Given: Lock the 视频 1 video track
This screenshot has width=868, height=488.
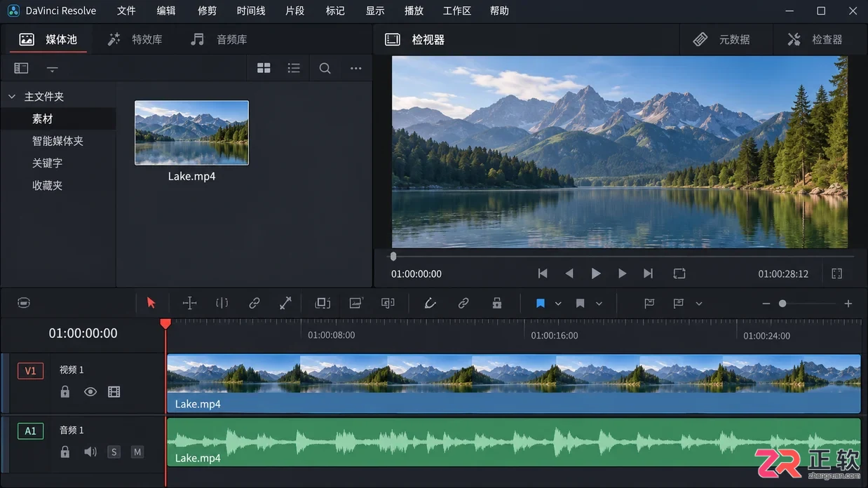Looking at the screenshot, I should click(65, 392).
